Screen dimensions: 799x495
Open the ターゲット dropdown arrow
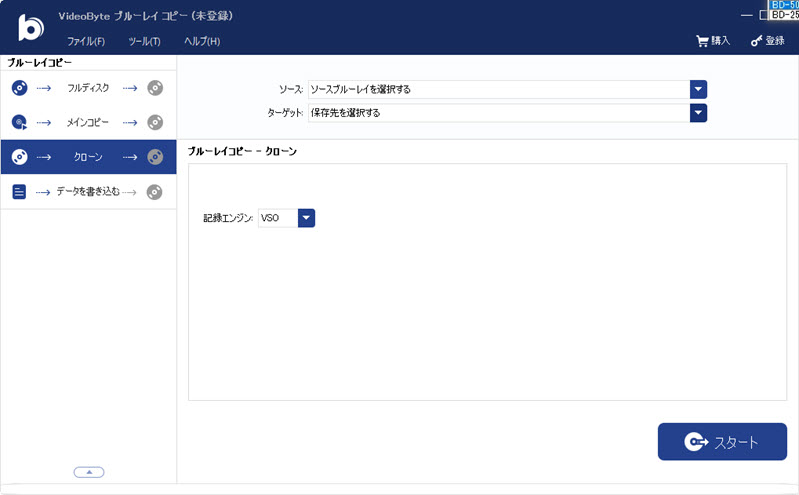(698, 113)
